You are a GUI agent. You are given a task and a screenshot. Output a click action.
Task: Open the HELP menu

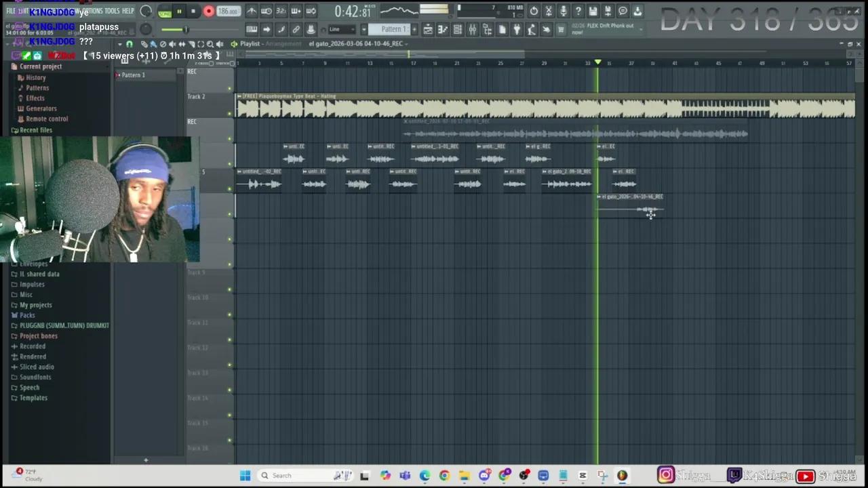(127, 11)
